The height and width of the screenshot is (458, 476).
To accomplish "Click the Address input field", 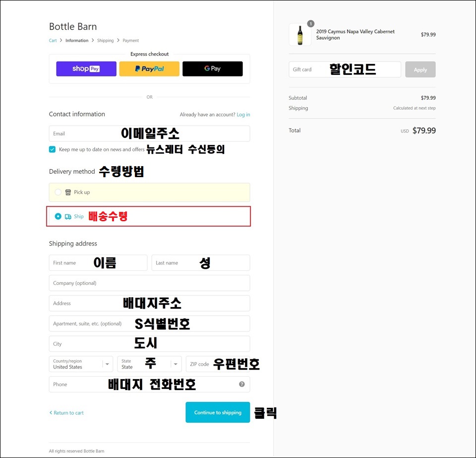I will (x=149, y=303).
